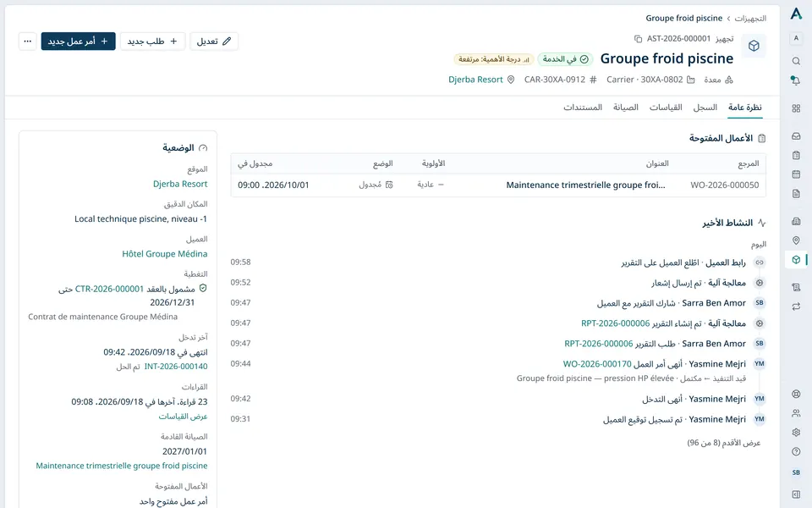812x508 pixels.
Task: Click the 'مُجدول' status cell
Action: point(376,185)
